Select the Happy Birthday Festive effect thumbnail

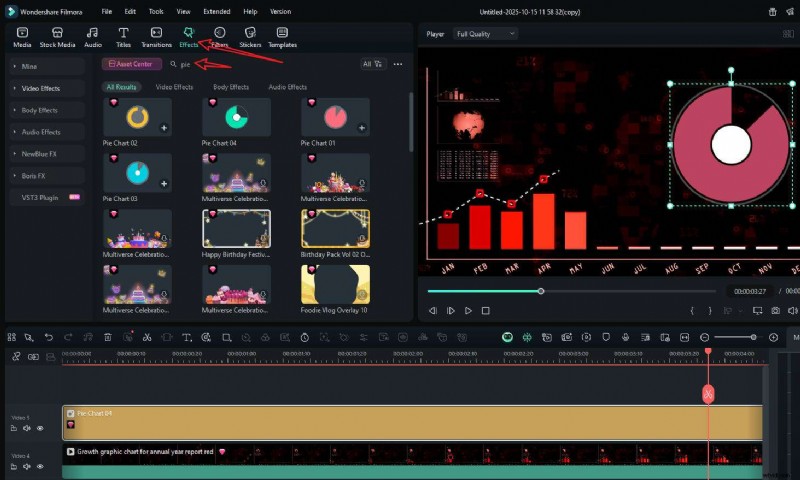(x=236, y=229)
